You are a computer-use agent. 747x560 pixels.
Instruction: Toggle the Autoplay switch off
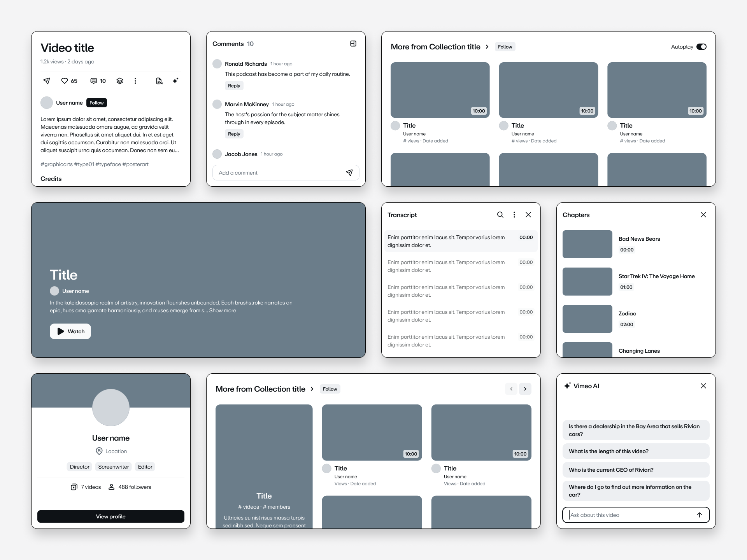pos(701,47)
